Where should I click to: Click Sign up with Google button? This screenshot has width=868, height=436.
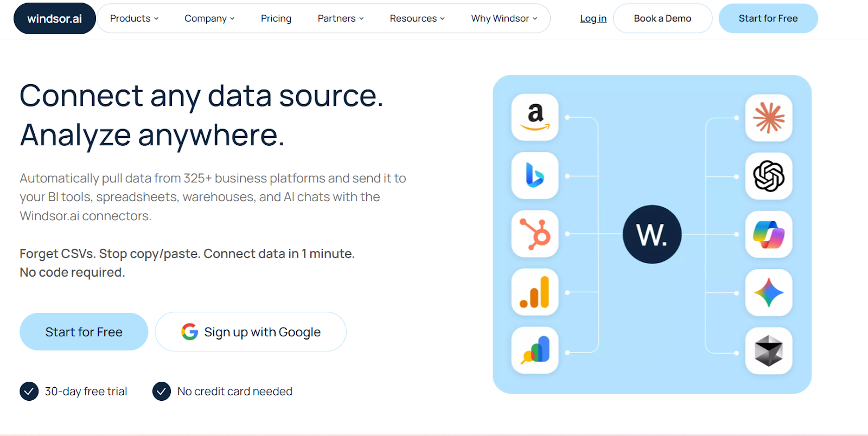(251, 331)
